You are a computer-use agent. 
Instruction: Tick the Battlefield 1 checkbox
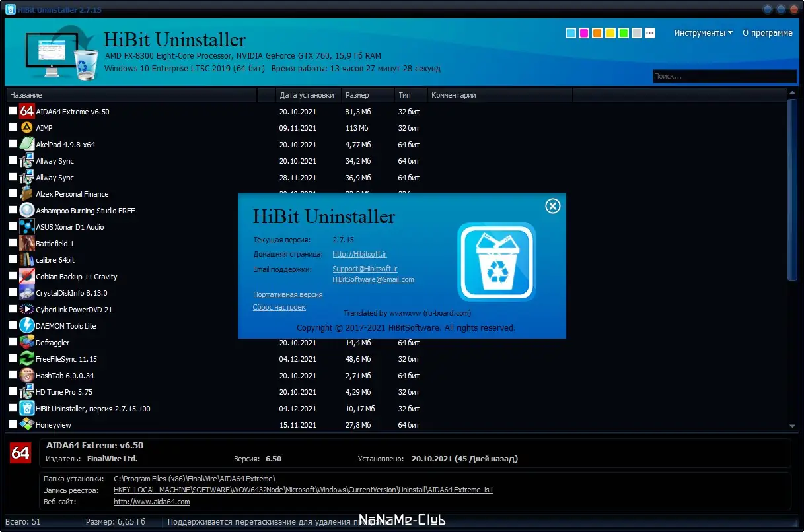(13, 243)
